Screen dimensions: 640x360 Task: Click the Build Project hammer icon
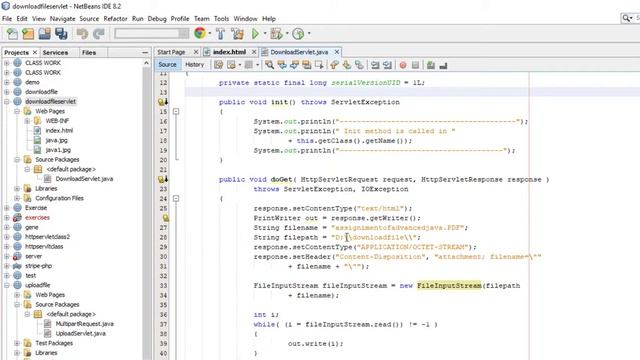220,34
